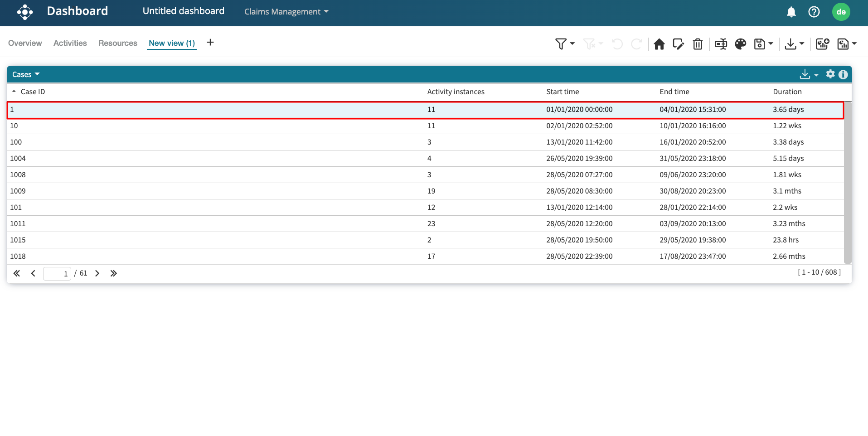Open Cases widget settings gear

(830, 74)
